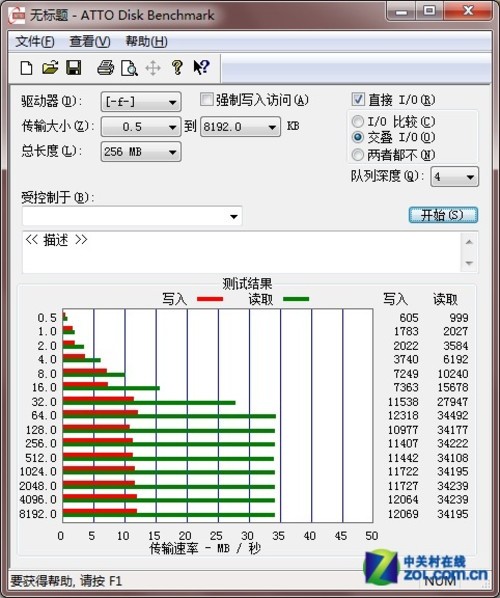The height and width of the screenshot is (598, 500).
Task: Click the ATTO app icon in title bar
Action: 17,15
